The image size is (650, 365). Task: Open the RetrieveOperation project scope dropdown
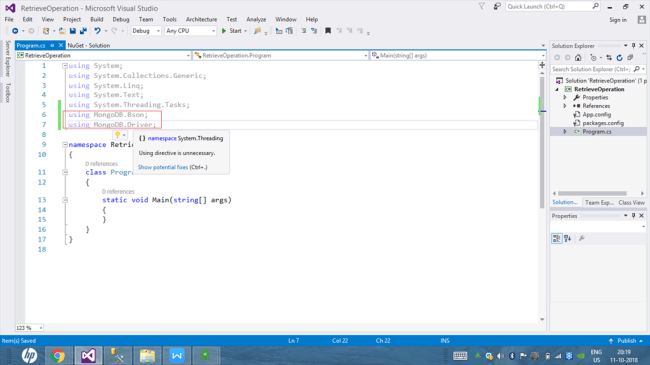click(x=104, y=56)
